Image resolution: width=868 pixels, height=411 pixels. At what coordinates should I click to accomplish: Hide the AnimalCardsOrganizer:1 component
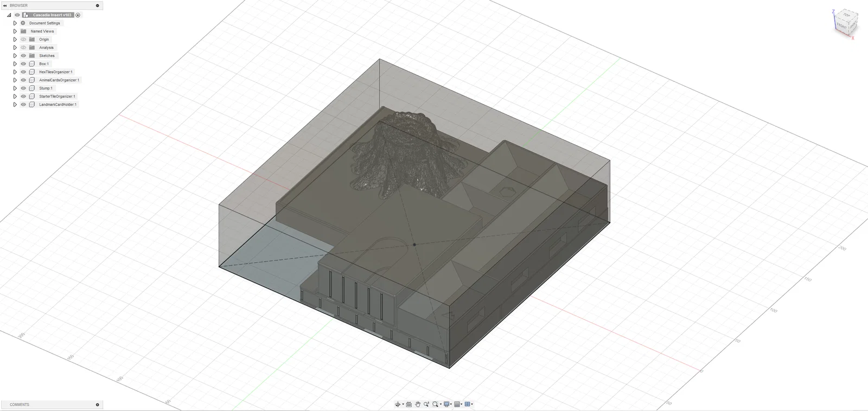pyautogui.click(x=23, y=80)
